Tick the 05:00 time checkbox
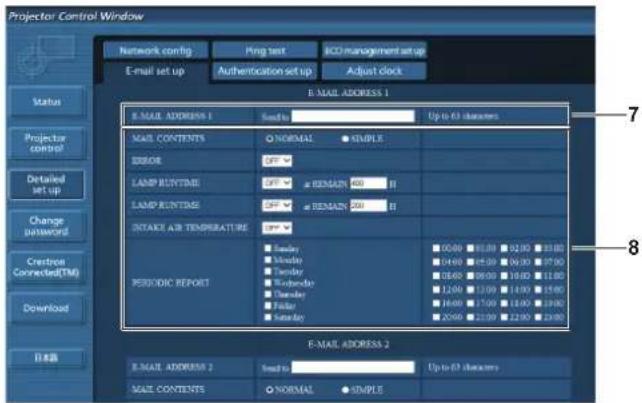The height and width of the screenshot is (403, 642). point(470,262)
